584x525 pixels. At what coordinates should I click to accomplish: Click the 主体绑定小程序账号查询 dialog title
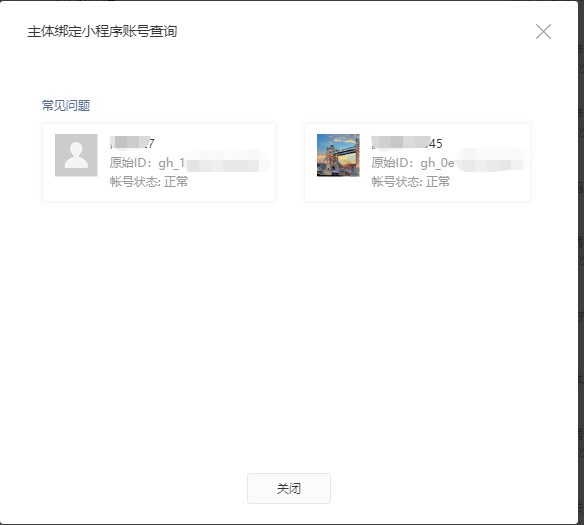(x=102, y=32)
